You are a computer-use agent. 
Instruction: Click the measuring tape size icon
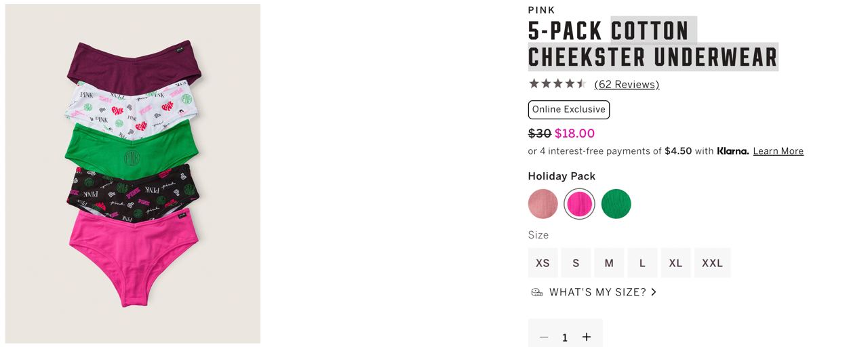[536, 292]
